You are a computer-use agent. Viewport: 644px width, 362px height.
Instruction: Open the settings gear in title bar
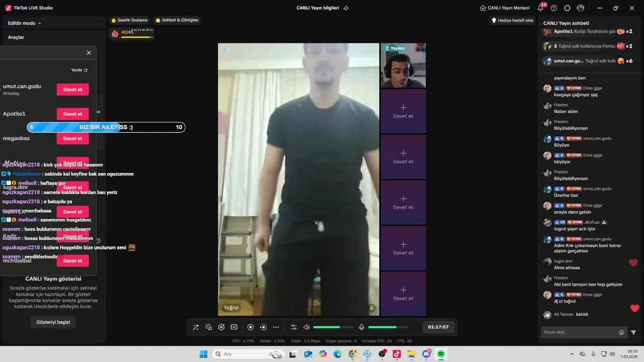coord(567,8)
